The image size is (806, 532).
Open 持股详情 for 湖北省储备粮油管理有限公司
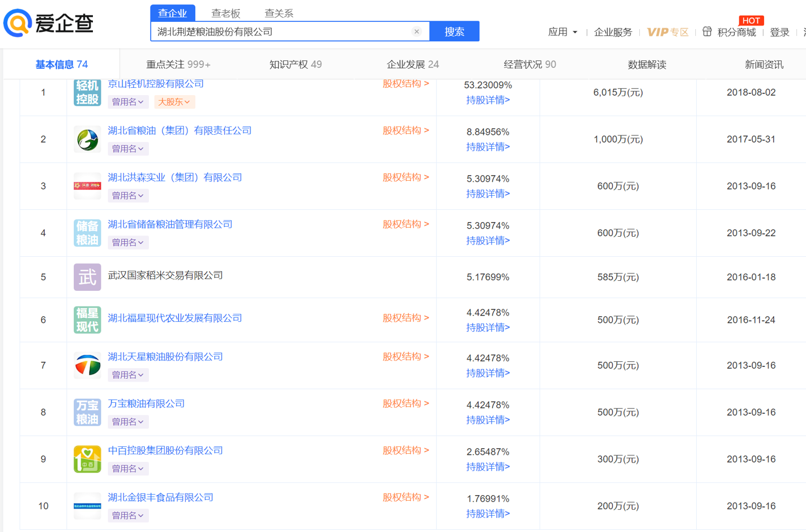tap(488, 241)
